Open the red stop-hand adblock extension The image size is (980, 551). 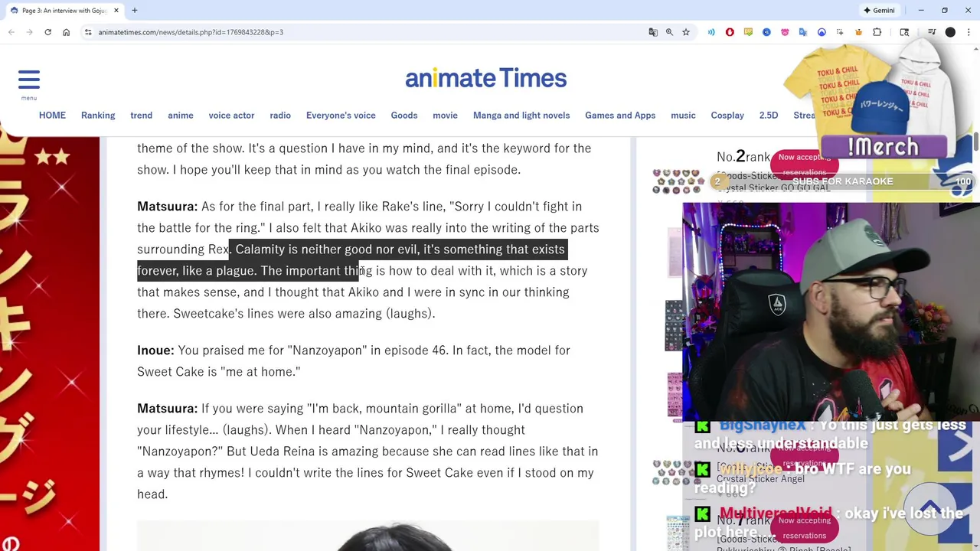730,32
